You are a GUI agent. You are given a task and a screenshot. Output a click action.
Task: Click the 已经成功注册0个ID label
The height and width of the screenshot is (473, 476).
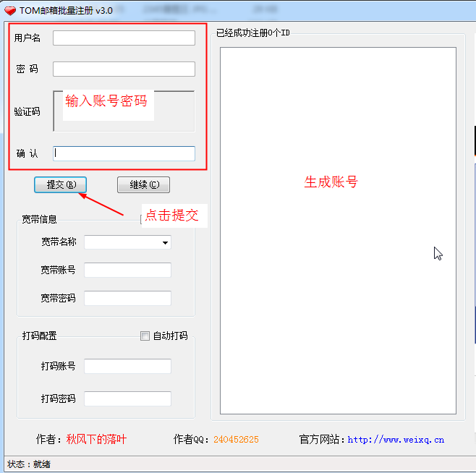pos(253,33)
